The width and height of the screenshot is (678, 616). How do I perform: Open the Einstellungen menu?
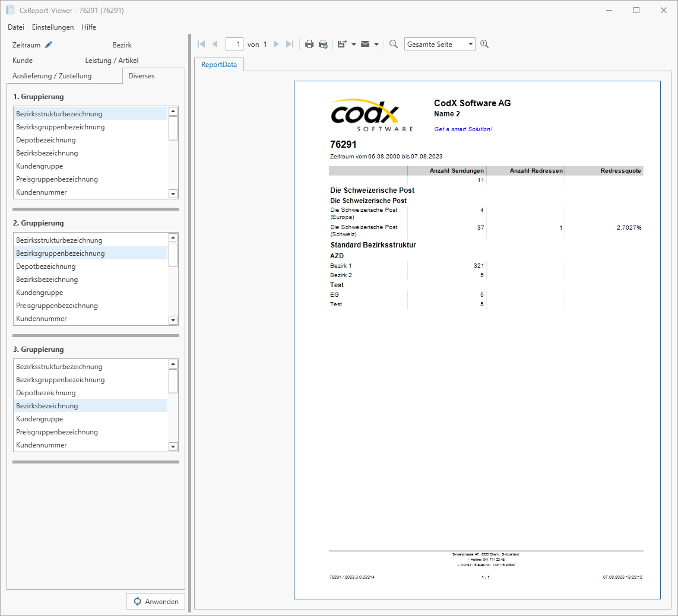pos(53,27)
